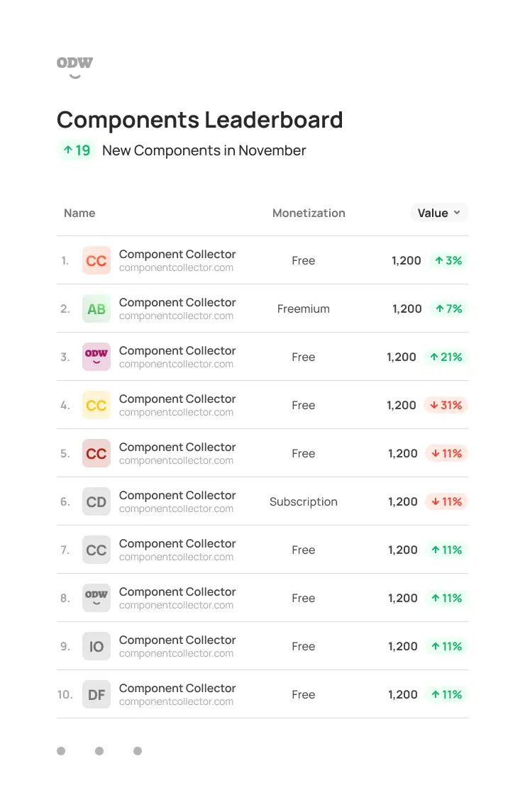Image resolution: width=525 pixels, height=812 pixels.
Task: Expand the chevron on the Value header
Action: (458, 213)
